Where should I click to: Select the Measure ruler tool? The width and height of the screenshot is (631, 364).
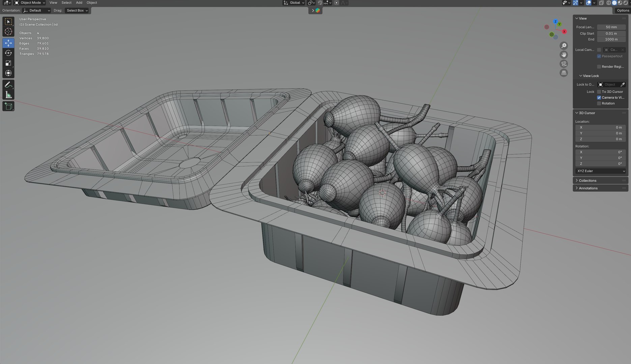8,95
